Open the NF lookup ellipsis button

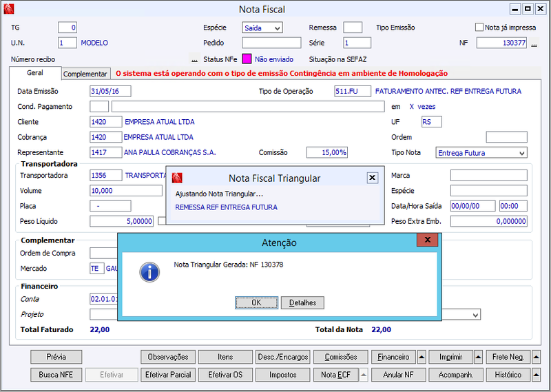pos(534,43)
